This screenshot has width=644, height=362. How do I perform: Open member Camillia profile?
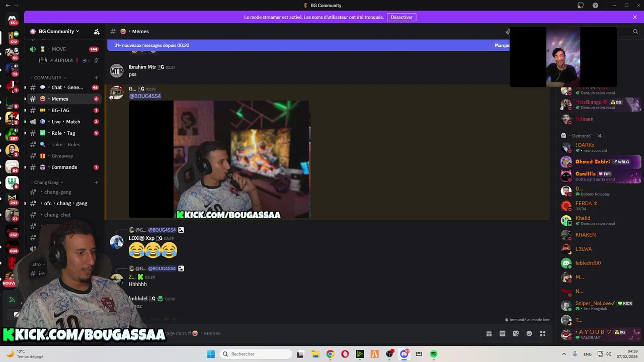point(601,176)
